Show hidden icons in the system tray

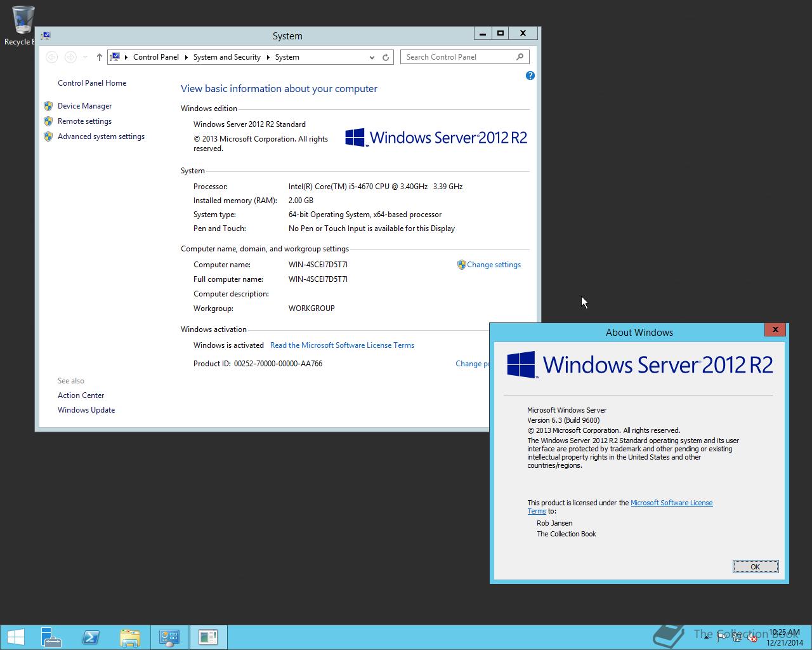tap(708, 637)
